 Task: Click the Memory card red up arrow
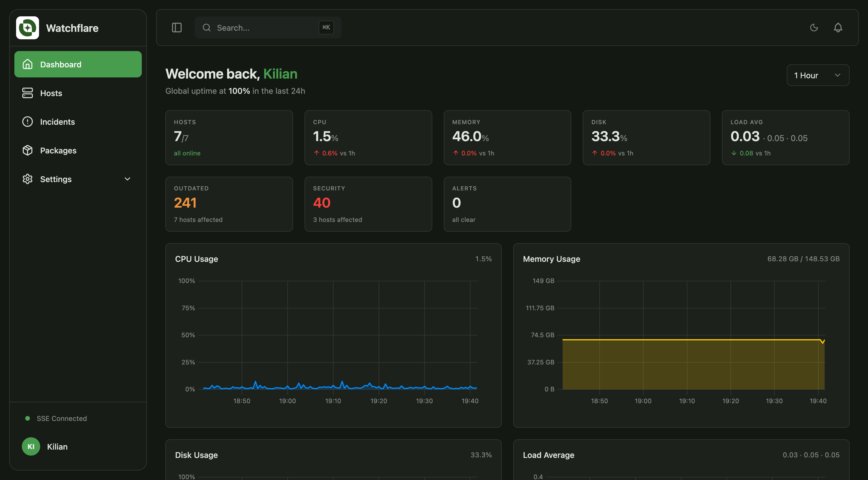click(456, 153)
